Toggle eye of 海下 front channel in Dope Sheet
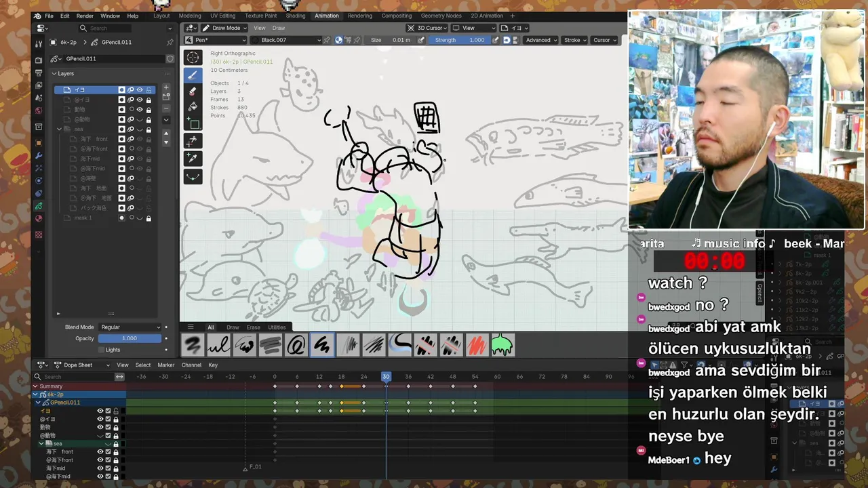This screenshot has height=488, width=868. coord(100,452)
